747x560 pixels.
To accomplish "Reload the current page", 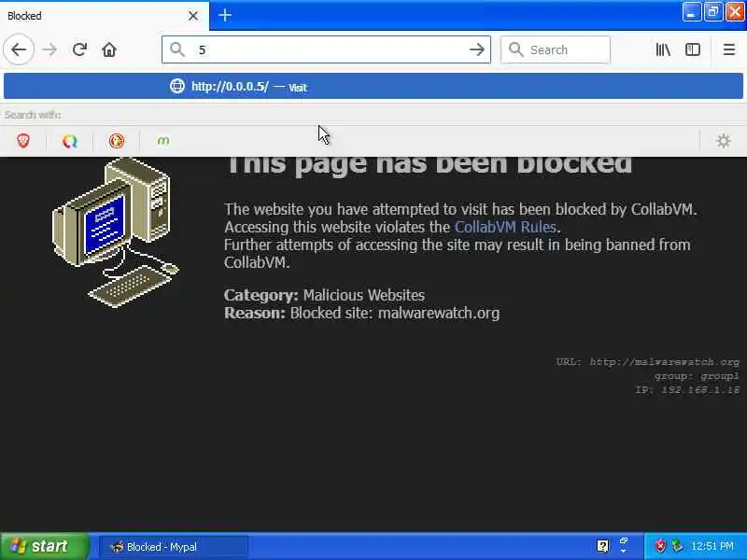I will click(79, 49).
